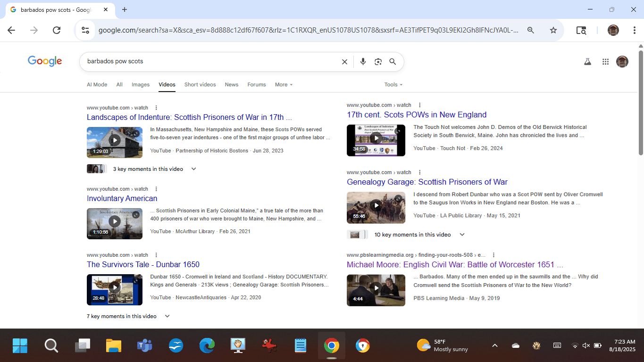Open Google Lens image search
Viewport: 644px width, 362px height.
378,62
